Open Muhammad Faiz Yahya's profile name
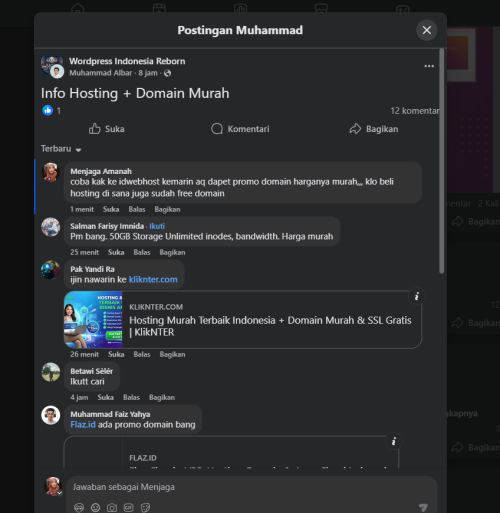 click(110, 414)
